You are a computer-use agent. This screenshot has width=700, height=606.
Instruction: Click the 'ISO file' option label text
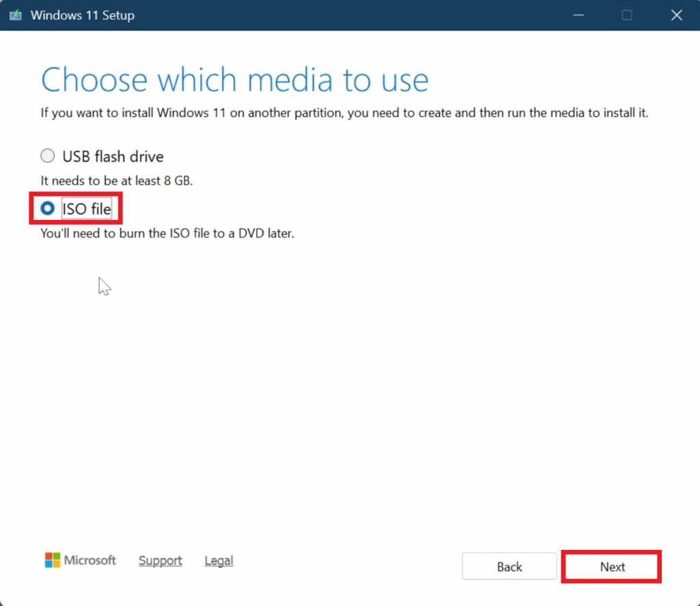click(86, 208)
